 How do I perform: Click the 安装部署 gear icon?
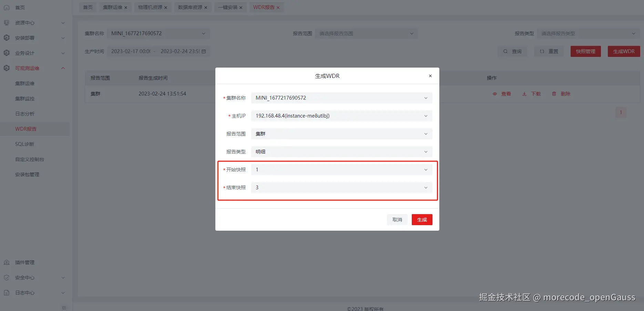point(7,38)
